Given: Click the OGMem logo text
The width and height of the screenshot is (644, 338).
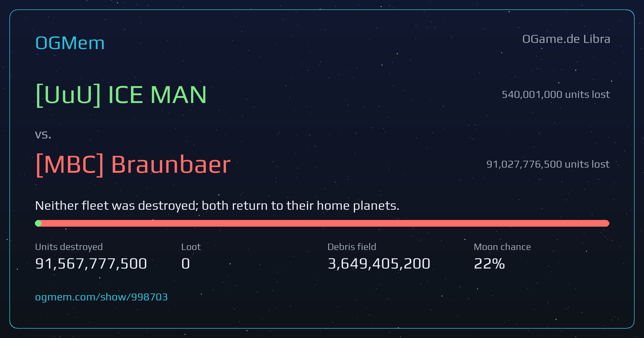Looking at the screenshot, I should (70, 43).
